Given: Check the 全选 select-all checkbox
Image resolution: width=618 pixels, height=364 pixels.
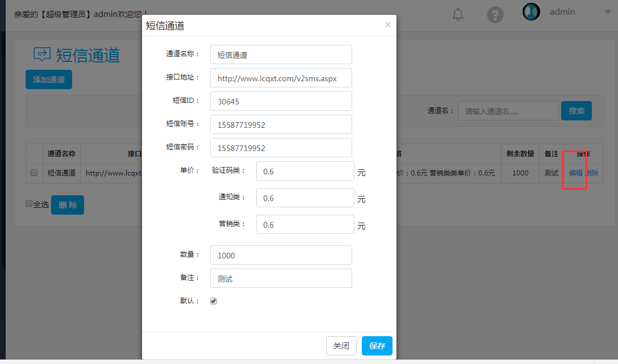Looking at the screenshot, I should point(29,203).
